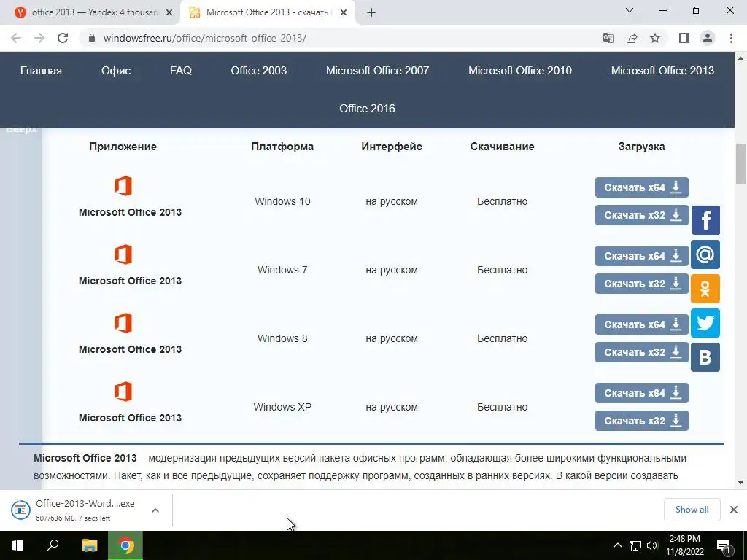Open the Chrome profile avatar
Screen dimensions: 747x560
[x=708, y=38]
